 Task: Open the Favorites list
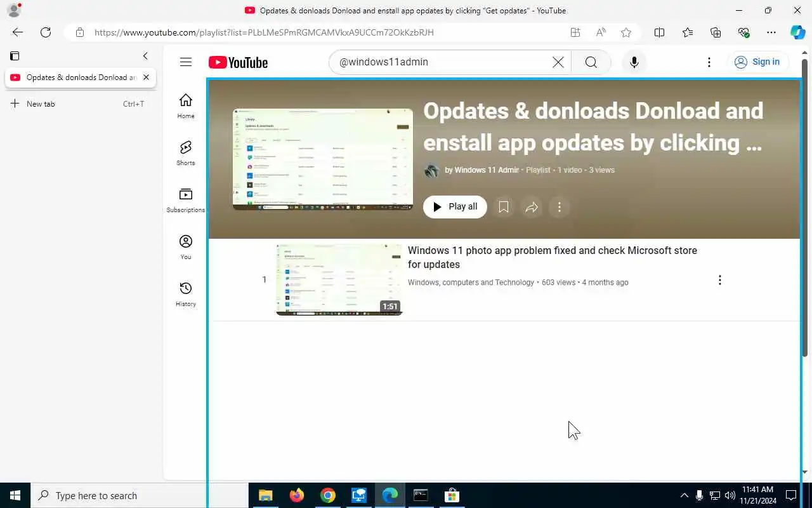(x=688, y=32)
